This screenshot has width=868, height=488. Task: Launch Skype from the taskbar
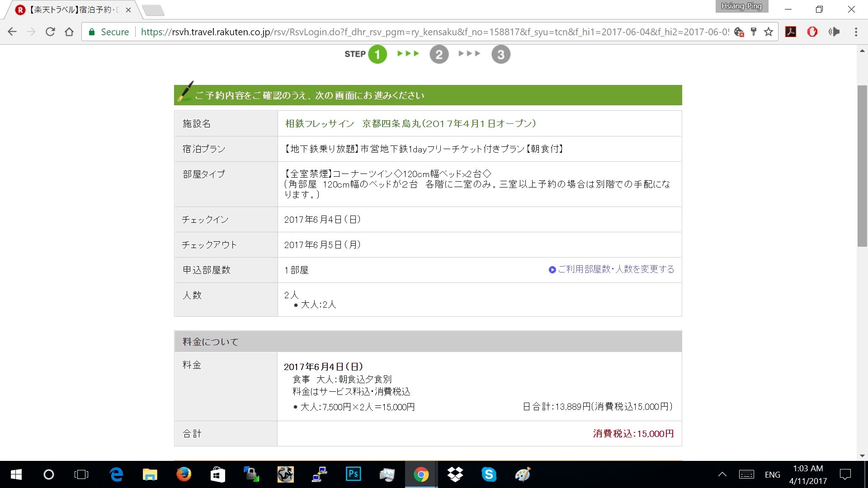coord(489,474)
